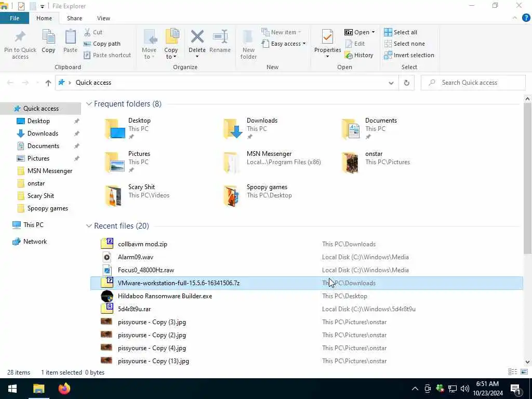Select Quick access in navigation pane

pyautogui.click(x=41, y=109)
